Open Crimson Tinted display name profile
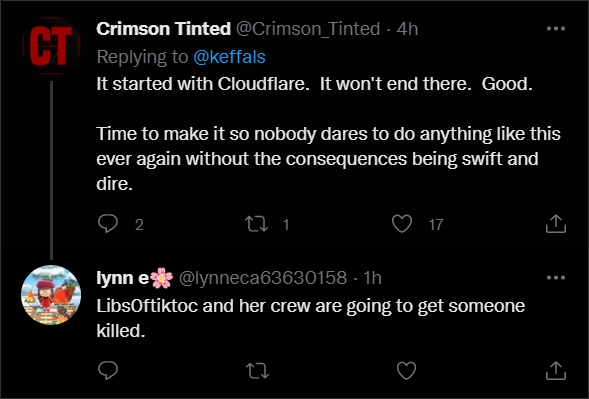 coord(163,29)
